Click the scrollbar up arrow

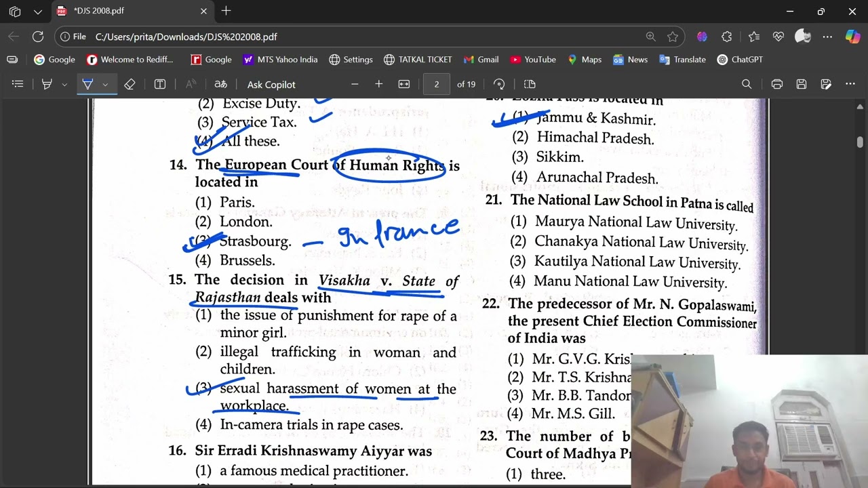coord(860,106)
